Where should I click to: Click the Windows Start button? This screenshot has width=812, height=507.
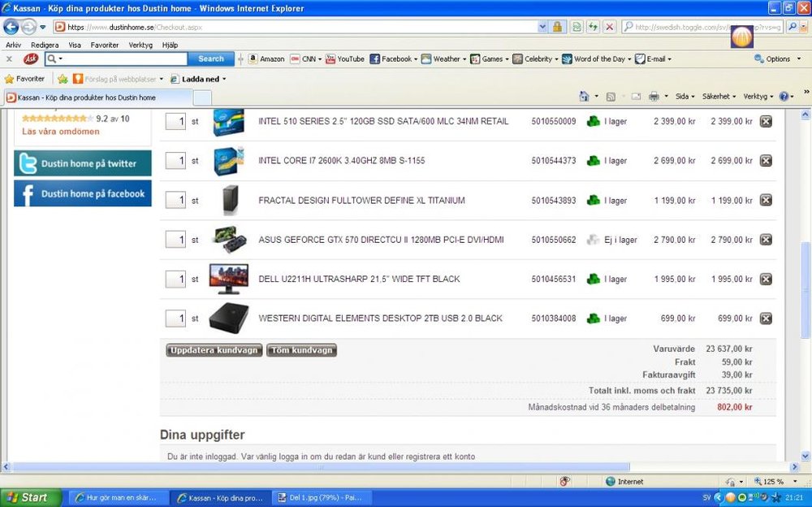point(31,498)
